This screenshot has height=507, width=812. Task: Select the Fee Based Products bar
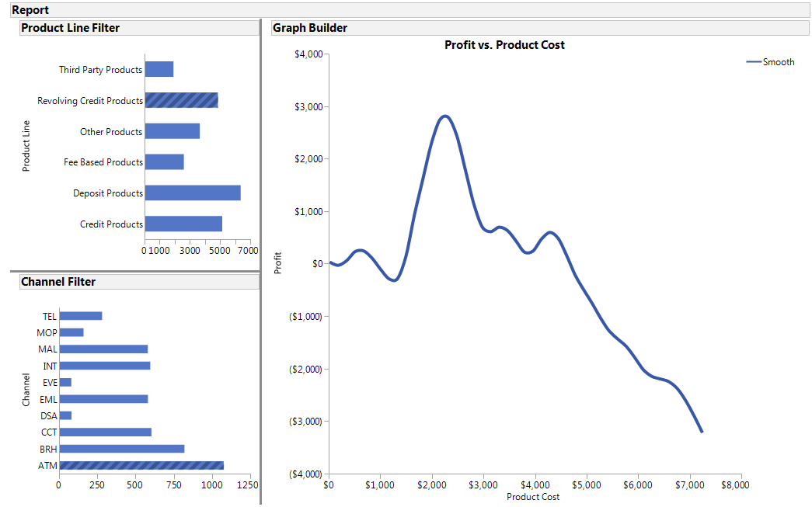tap(163, 162)
